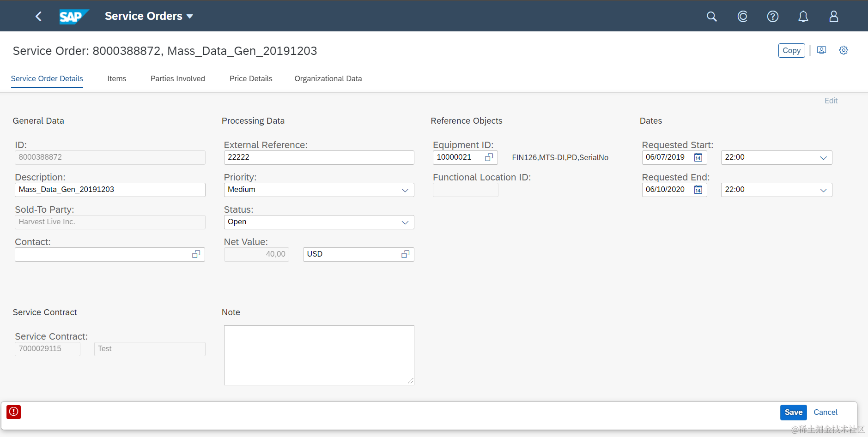Open the Price Details tab
Screen dimensions: 868x437
coord(251,78)
